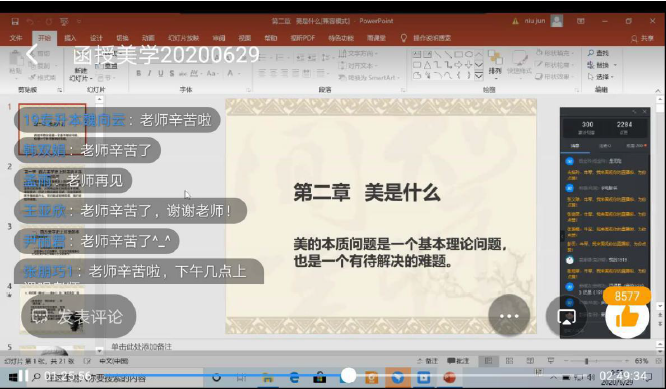Click the 排列 arrange icon

(x=495, y=63)
